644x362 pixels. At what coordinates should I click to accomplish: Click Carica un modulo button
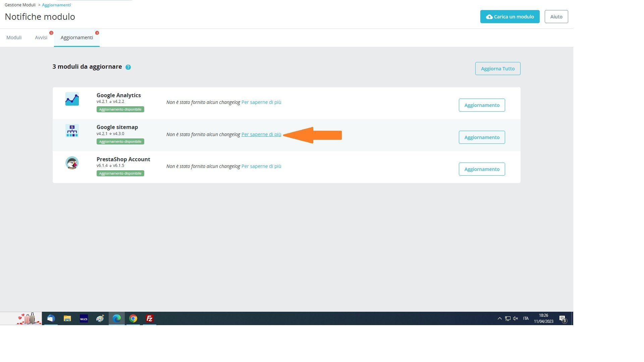[x=510, y=16]
